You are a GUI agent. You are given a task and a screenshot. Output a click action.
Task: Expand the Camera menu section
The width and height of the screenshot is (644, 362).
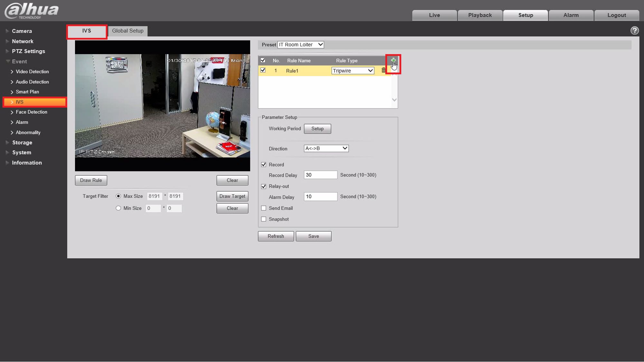point(22,31)
